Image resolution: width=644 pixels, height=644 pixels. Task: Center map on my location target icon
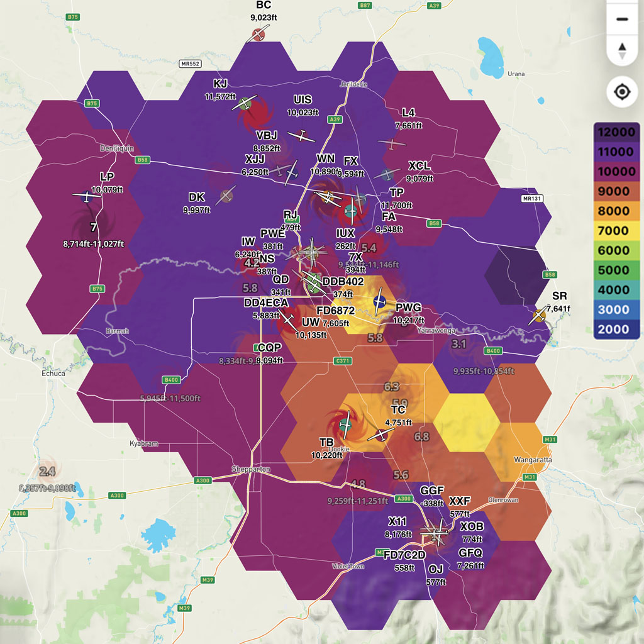click(x=621, y=92)
